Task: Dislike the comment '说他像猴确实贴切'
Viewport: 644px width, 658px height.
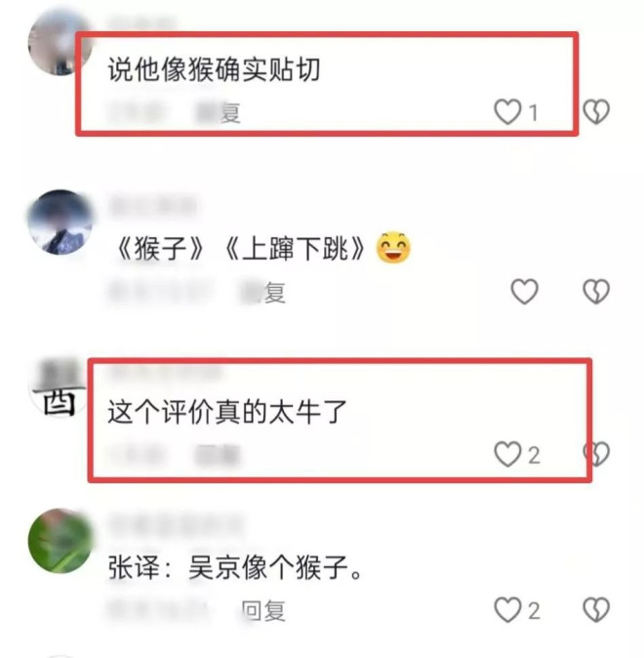Action: click(596, 111)
